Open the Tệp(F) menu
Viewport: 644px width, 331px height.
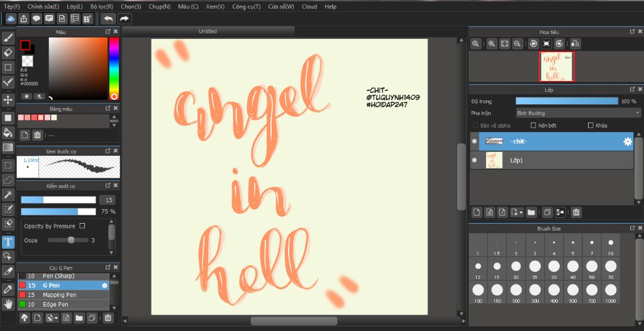(11, 6)
